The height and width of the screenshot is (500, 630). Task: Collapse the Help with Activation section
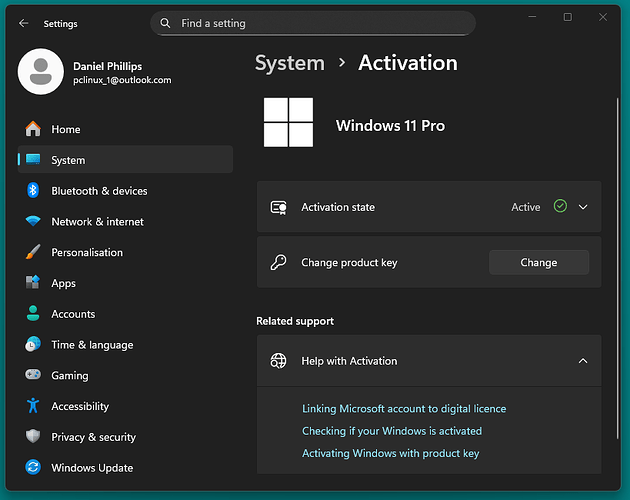pos(583,361)
